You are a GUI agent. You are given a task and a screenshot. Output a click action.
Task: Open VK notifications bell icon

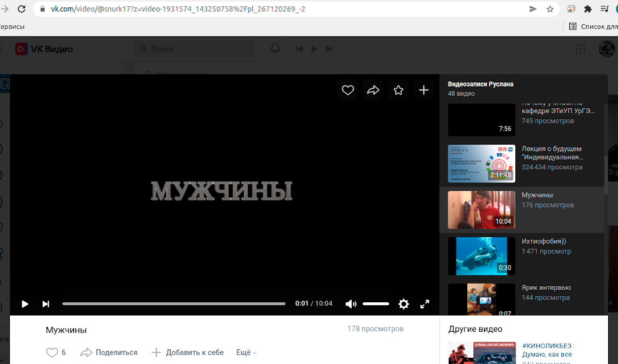[275, 49]
